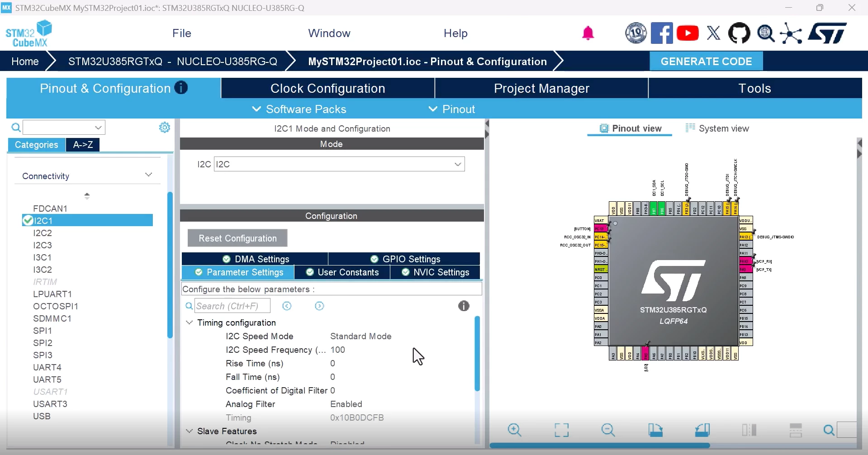The height and width of the screenshot is (455, 868).
Task: Collapse the pinout panel using the right-edge arrows
Action: point(859,148)
